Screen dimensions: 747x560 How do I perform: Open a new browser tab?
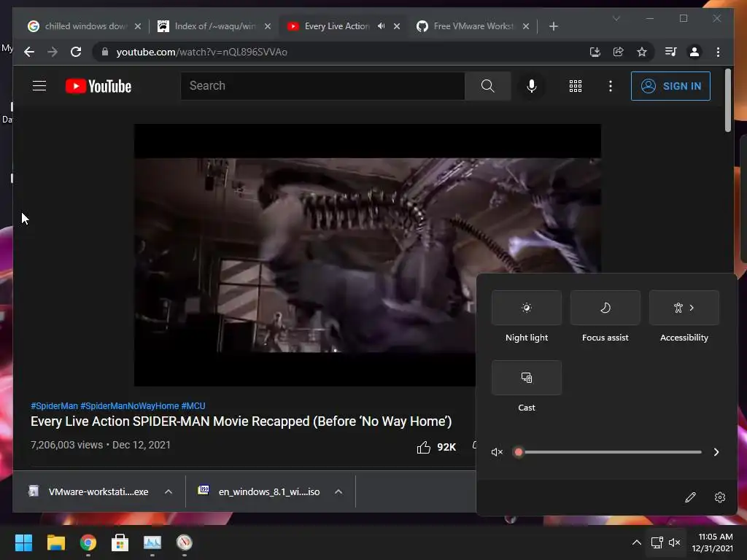pos(553,26)
